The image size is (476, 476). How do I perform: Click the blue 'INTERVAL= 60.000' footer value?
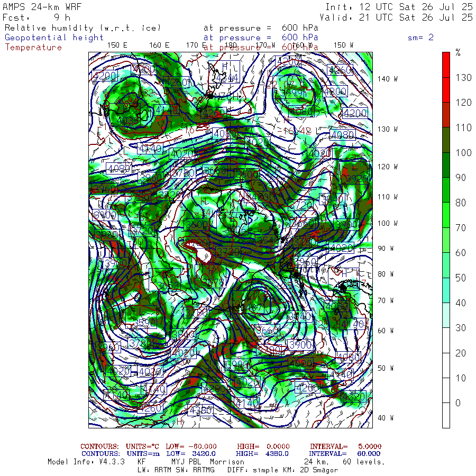pyautogui.click(x=345, y=454)
